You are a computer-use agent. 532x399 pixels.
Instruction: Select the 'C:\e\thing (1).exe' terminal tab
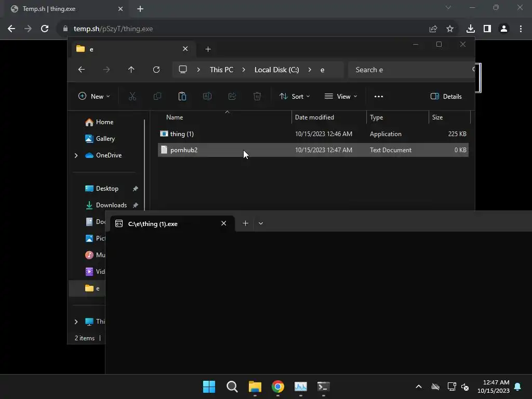point(172,223)
